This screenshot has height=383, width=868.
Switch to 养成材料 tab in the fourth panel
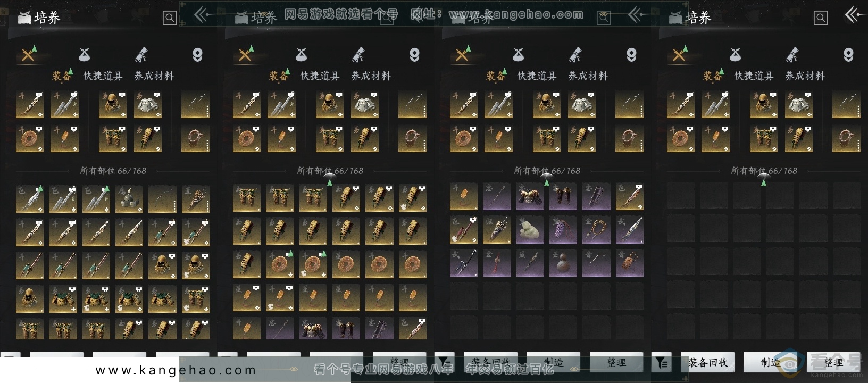[x=805, y=76]
